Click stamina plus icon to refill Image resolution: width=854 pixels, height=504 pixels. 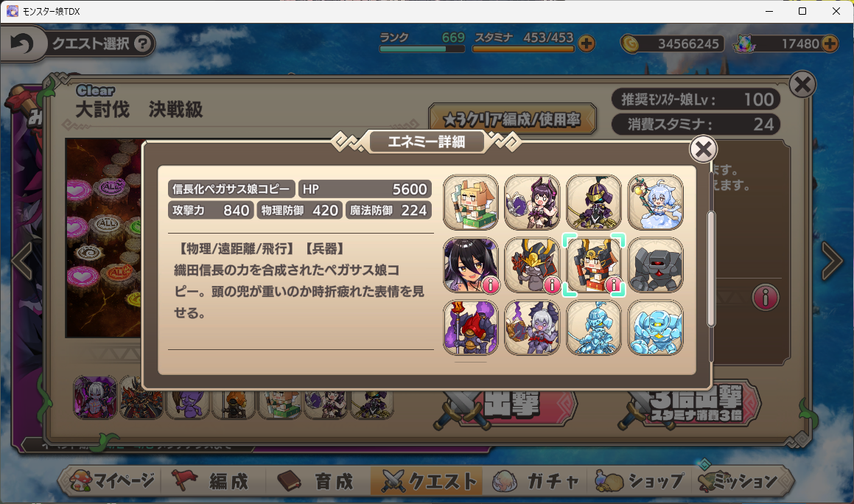pos(587,43)
